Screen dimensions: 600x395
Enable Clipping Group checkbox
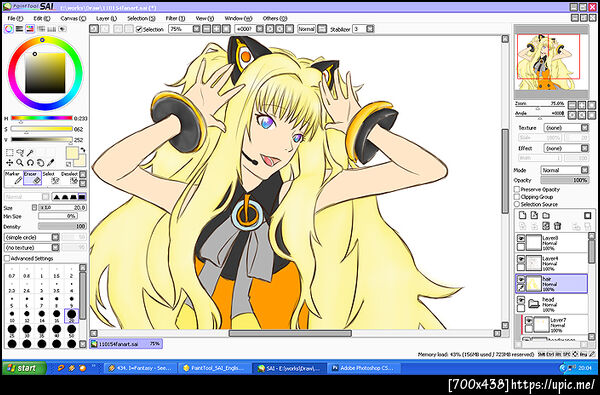click(x=517, y=197)
